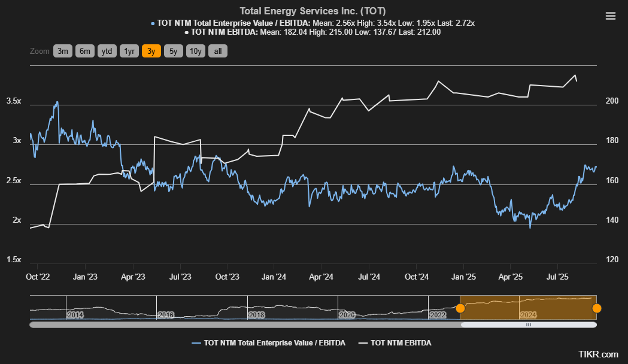Click the 200 right axis label
628x364 pixels.
click(612, 101)
